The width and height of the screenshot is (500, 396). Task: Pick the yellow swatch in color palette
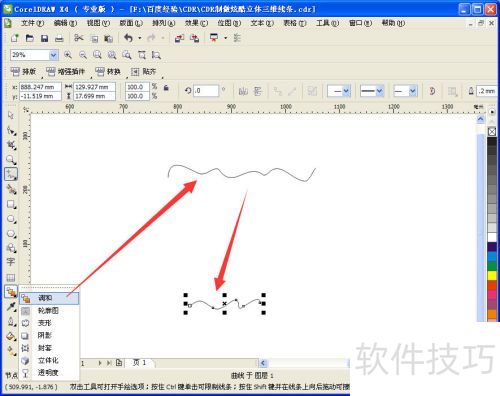(492, 275)
